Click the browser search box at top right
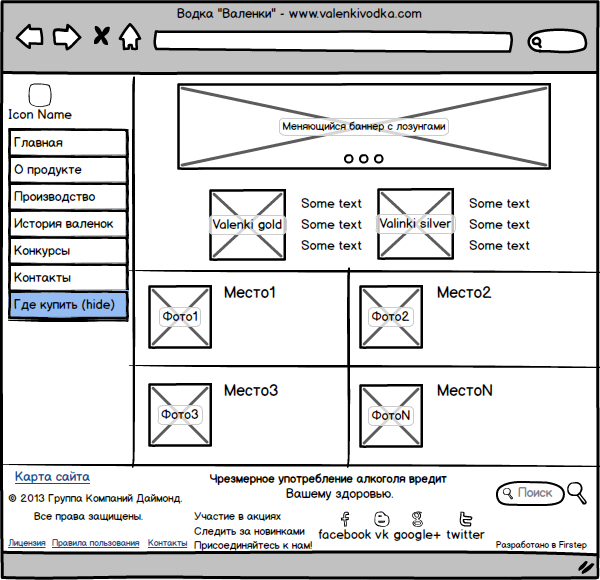This screenshot has height=580, width=600. point(557,41)
